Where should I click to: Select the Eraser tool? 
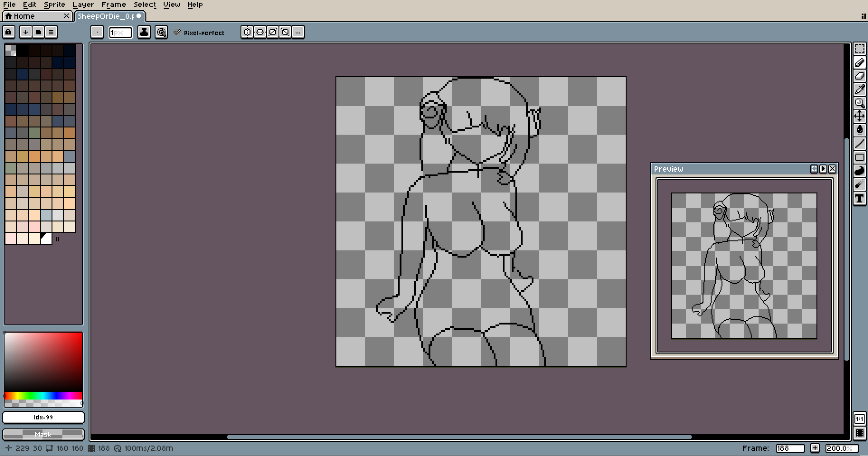coord(859,76)
